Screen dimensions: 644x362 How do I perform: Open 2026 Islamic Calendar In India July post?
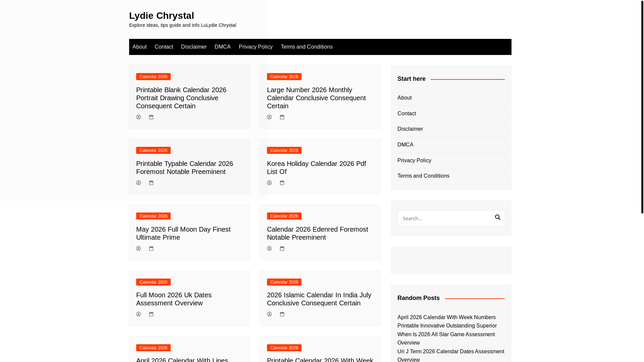coord(319,299)
